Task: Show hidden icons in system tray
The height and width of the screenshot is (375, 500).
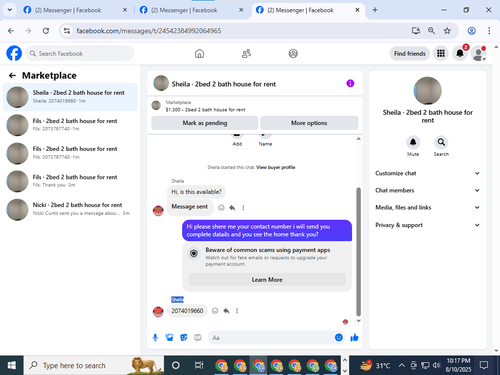Action: (402, 366)
